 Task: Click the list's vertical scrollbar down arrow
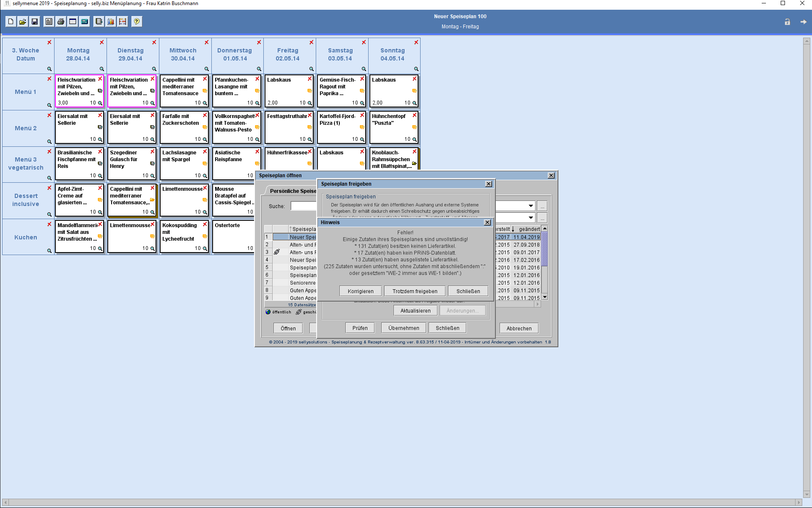coord(545,297)
